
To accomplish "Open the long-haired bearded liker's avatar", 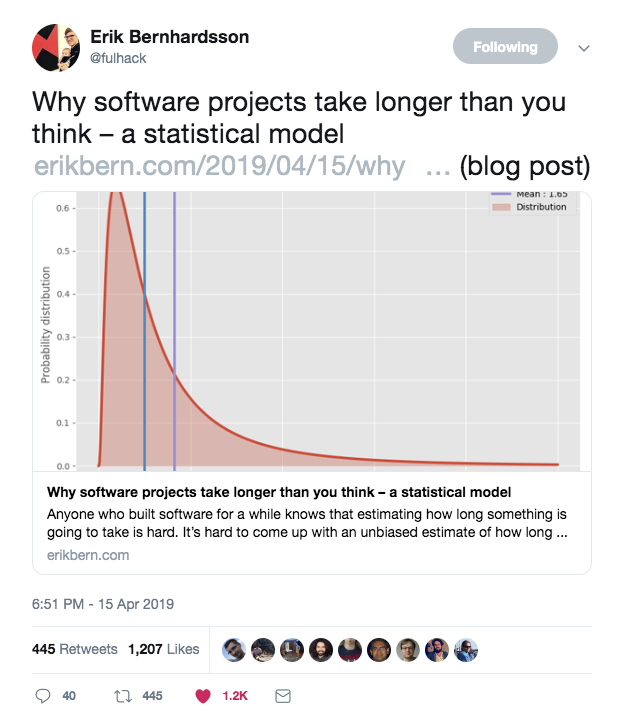I will (x=321, y=649).
